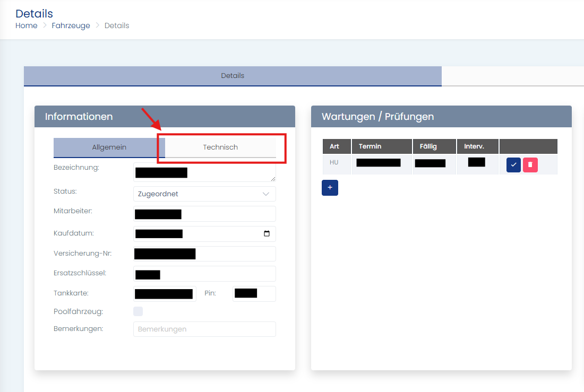Add a new Wartung with plus button

(330, 188)
